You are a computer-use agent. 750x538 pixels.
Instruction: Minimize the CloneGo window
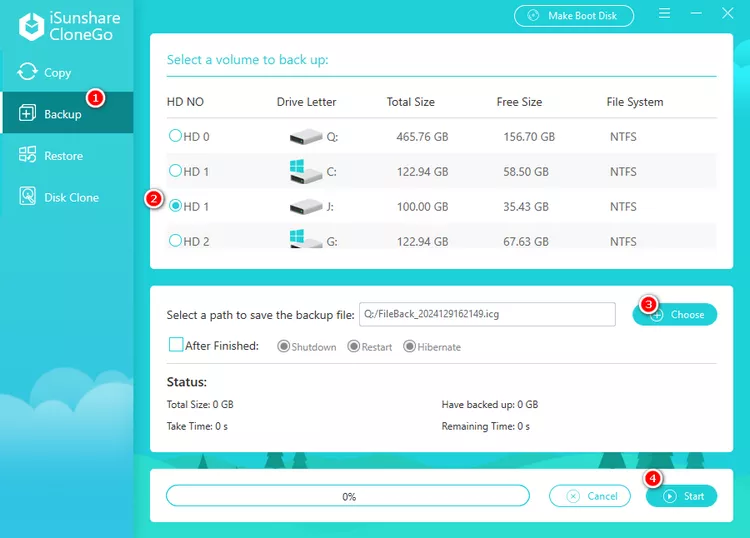click(696, 13)
